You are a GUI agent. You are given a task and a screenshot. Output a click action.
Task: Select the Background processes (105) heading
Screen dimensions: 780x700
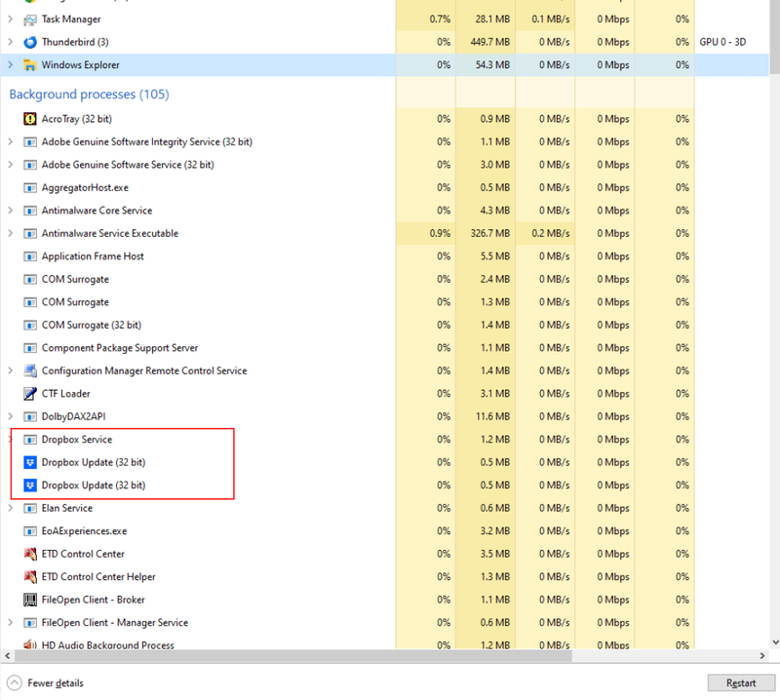(89, 94)
